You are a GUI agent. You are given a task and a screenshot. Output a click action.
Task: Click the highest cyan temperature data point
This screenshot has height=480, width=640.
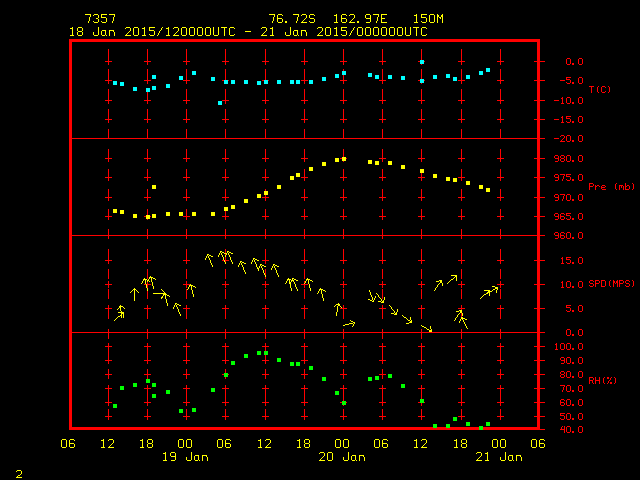(422, 62)
